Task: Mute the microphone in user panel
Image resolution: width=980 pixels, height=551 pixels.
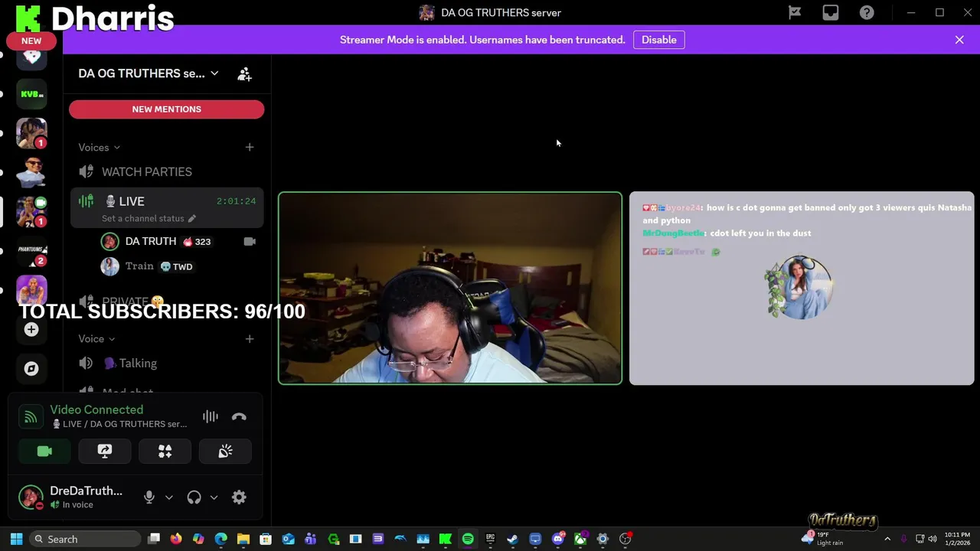Action: [x=149, y=497]
